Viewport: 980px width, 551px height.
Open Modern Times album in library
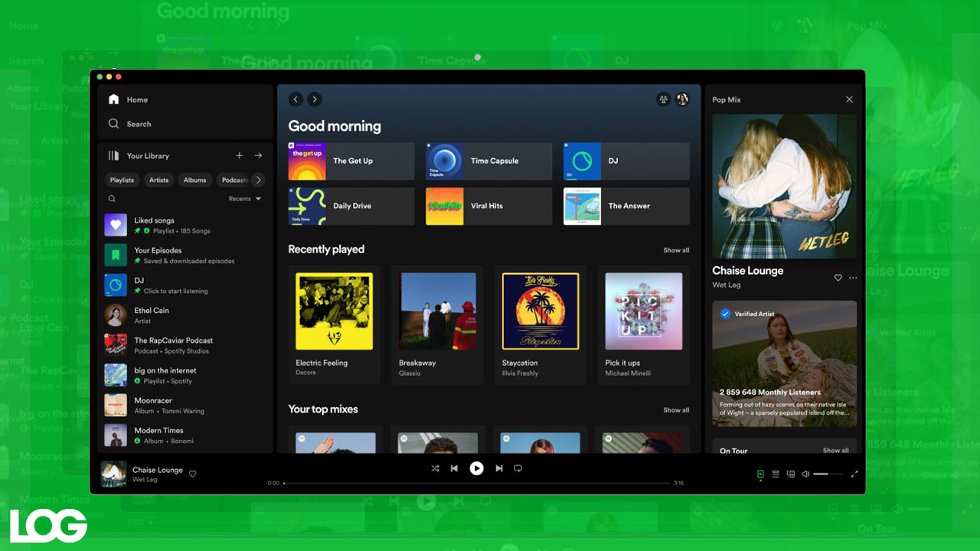point(185,435)
